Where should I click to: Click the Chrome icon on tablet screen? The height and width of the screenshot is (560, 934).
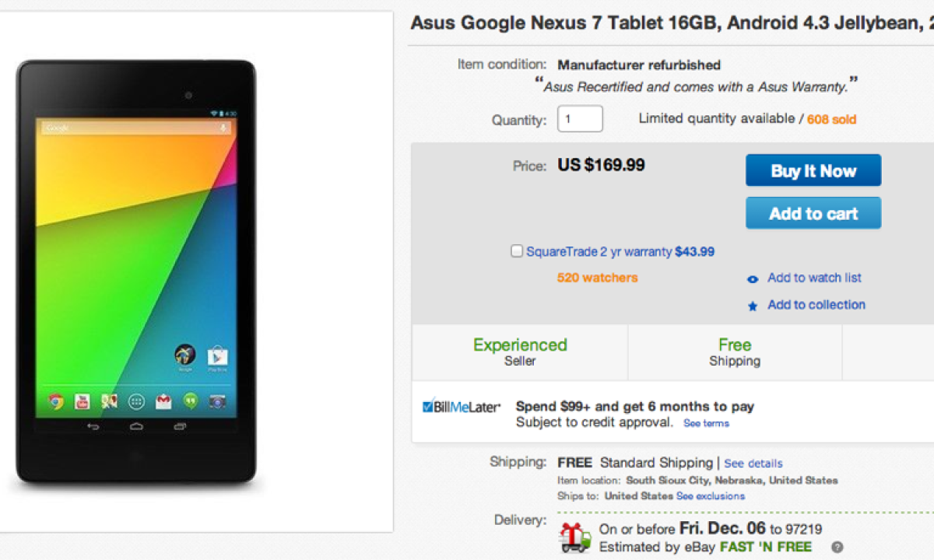[56, 401]
